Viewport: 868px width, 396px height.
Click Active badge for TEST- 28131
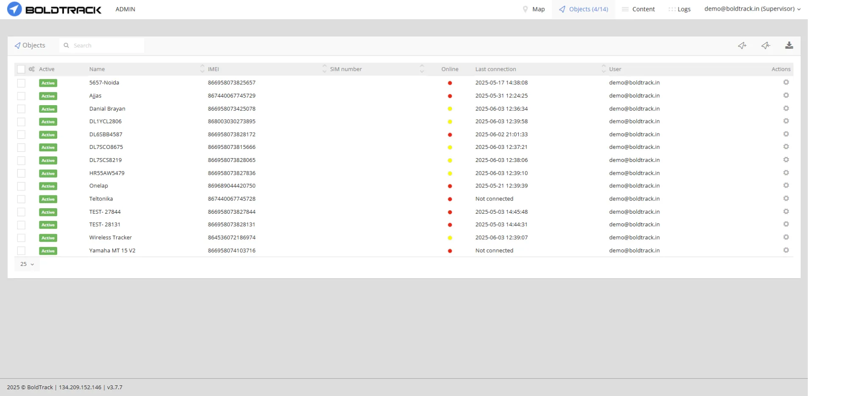click(x=48, y=225)
